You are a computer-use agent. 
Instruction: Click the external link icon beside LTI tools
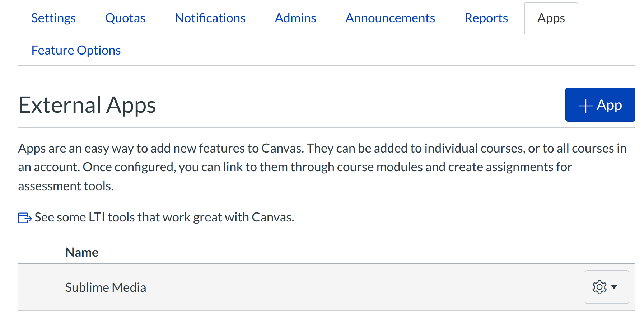tap(25, 218)
